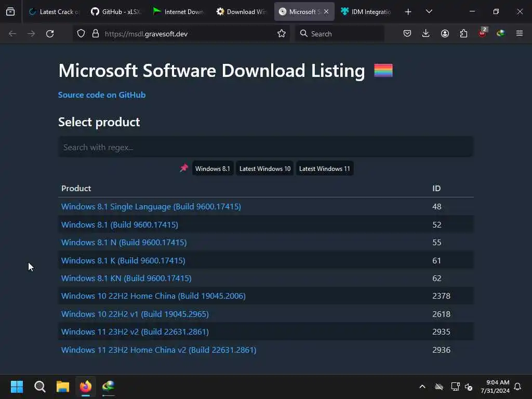Select Firefox icon in taskbar

(x=86, y=387)
